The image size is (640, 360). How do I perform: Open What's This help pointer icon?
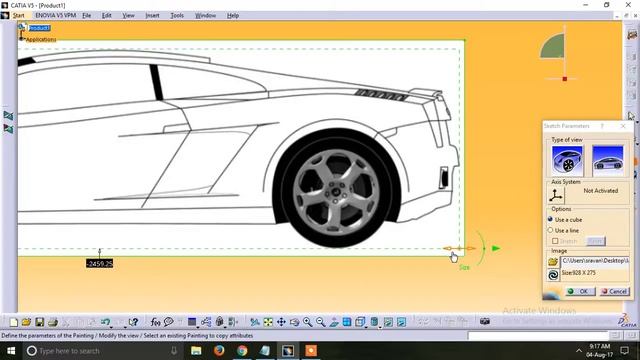(x=133, y=322)
